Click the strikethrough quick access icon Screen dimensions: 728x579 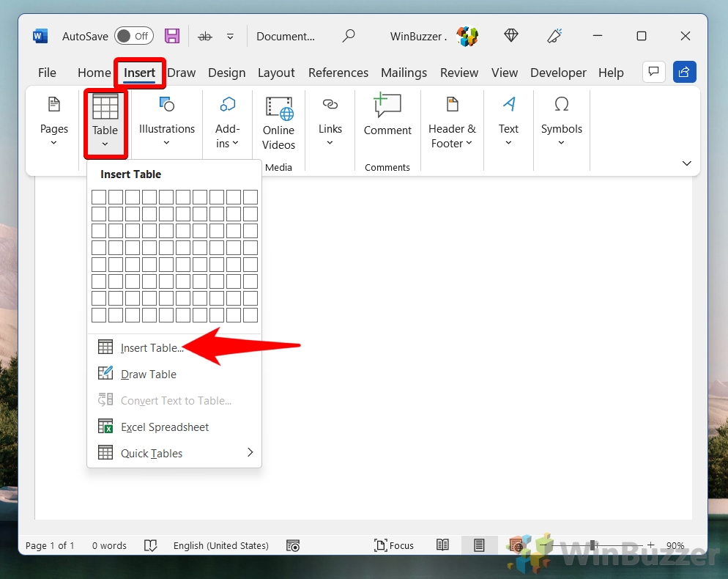tap(205, 36)
